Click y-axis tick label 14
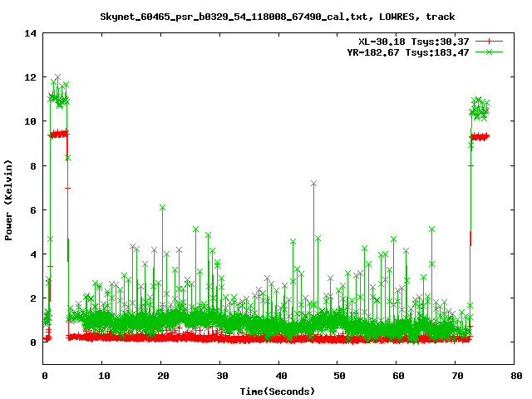The image size is (532, 399). (30, 33)
